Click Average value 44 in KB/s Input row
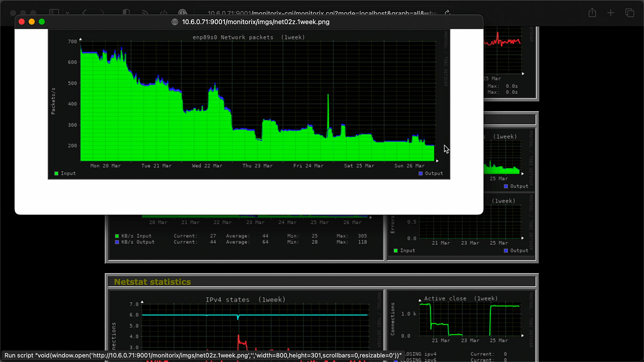 pyautogui.click(x=265, y=236)
